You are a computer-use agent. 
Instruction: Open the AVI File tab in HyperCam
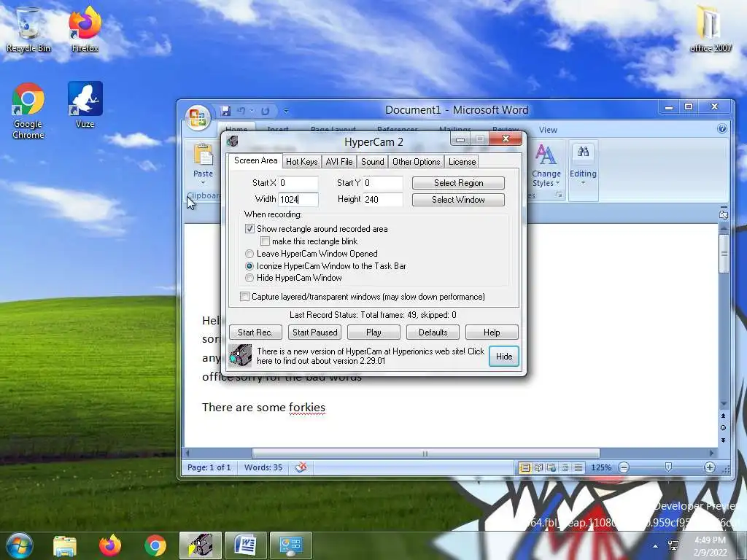tap(339, 162)
